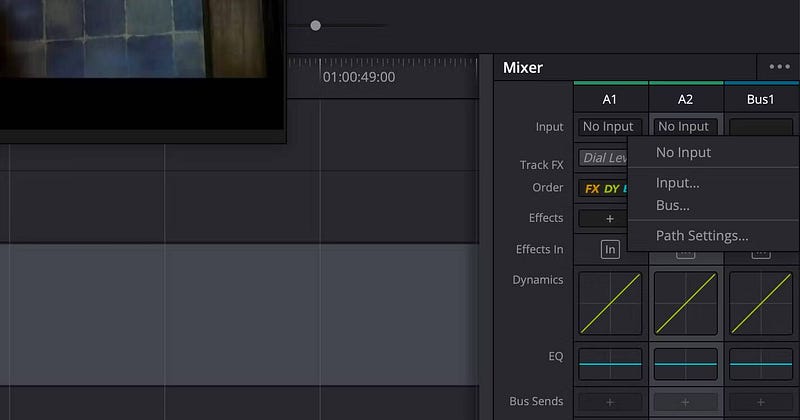This screenshot has height=420, width=800.
Task: Select the A1 track header in Mixer
Action: click(610, 99)
